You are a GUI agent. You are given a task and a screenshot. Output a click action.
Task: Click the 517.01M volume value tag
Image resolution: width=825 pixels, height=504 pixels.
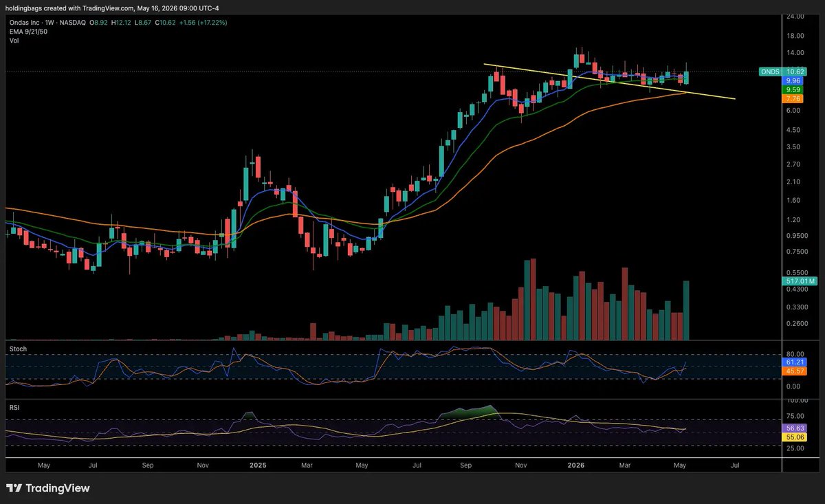(800, 281)
